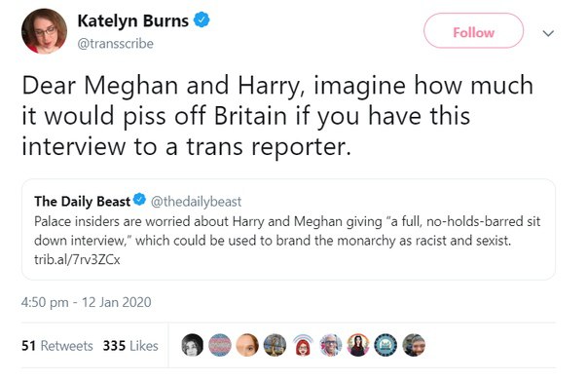View the 51 Retweets list

[x=57, y=346]
